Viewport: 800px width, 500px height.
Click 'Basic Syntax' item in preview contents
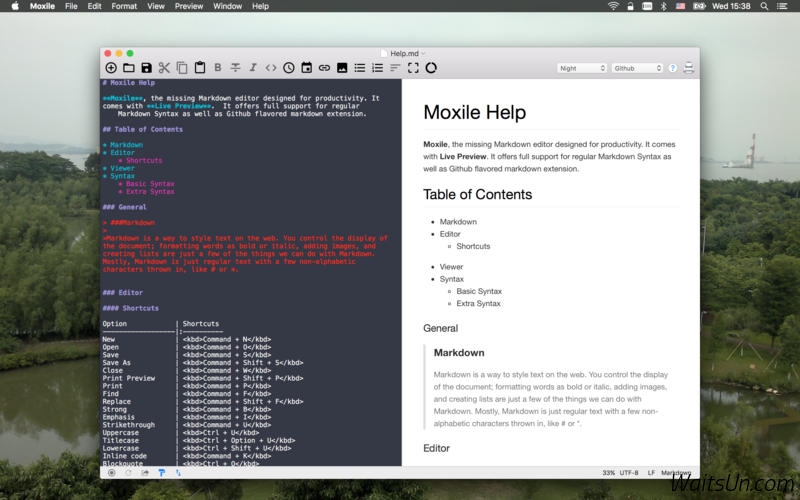point(479,291)
